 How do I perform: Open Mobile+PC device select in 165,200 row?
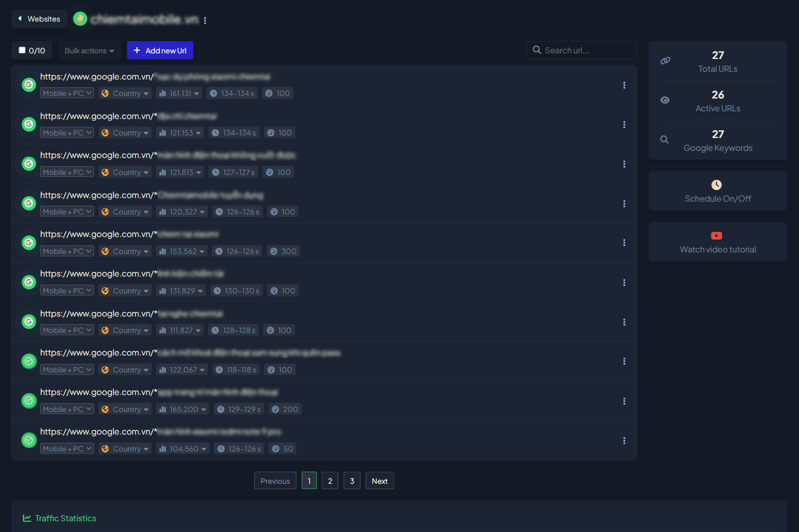[67, 409]
